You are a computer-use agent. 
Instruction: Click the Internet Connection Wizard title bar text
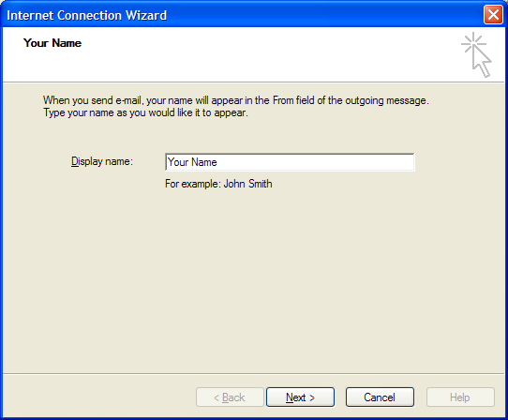87,15
